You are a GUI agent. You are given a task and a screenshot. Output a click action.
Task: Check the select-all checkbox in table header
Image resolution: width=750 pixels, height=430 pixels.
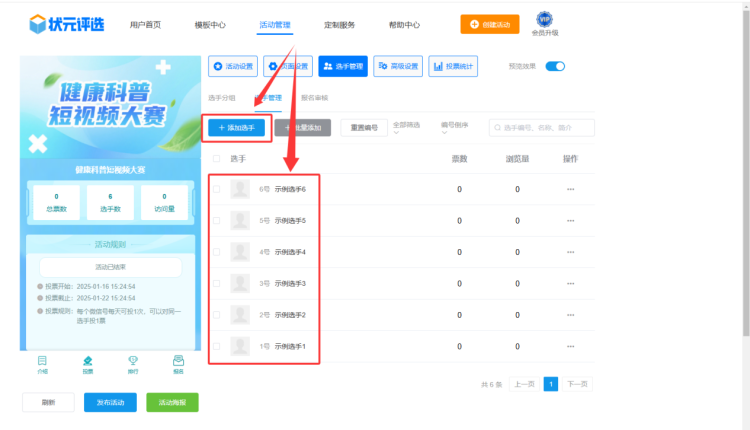pyautogui.click(x=218, y=159)
